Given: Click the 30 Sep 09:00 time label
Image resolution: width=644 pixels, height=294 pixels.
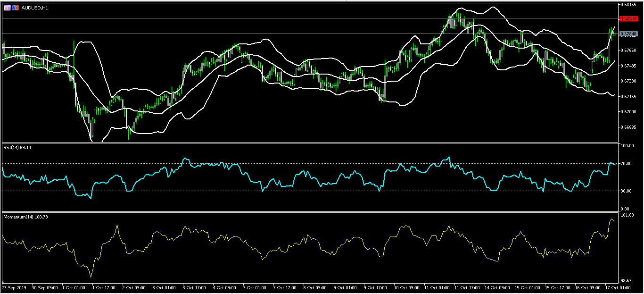Looking at the screenshot, I should 44,287.
